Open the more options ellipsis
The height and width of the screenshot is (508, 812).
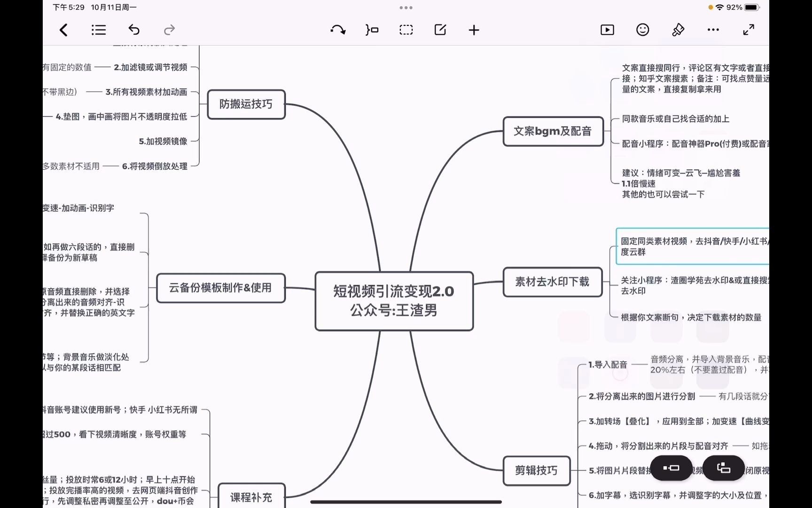[x=713, y=30]
